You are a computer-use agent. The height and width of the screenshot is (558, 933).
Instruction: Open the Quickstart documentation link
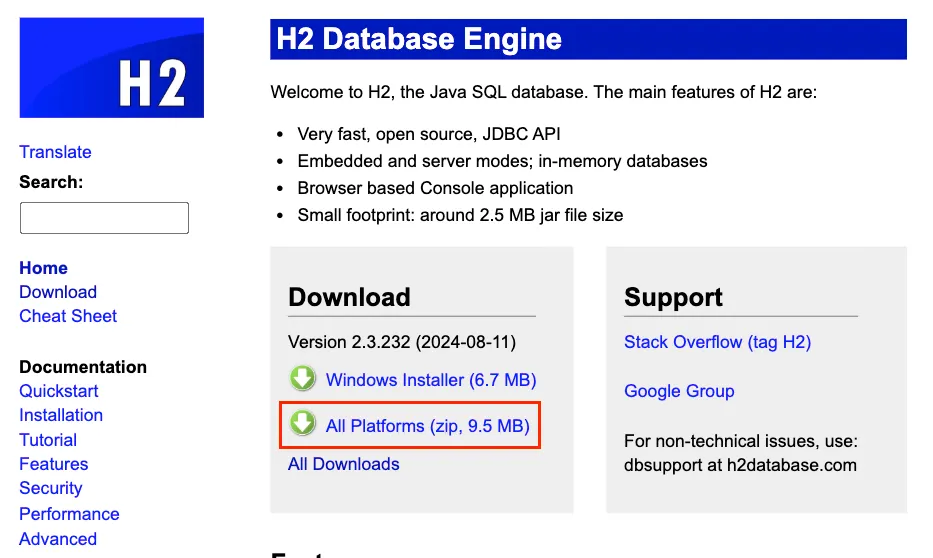pos(58,391)
